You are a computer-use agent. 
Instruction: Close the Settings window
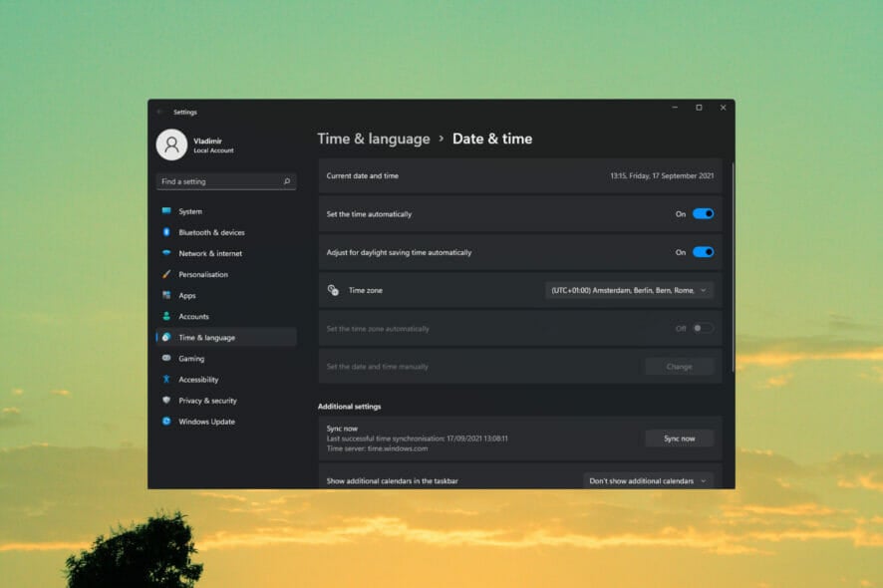724,107
